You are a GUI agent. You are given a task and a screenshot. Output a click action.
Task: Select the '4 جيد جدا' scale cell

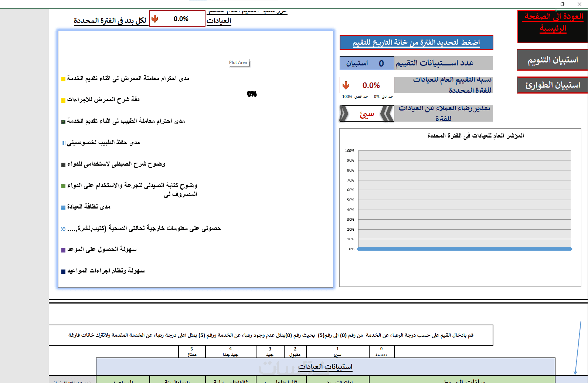pos(231,352)
